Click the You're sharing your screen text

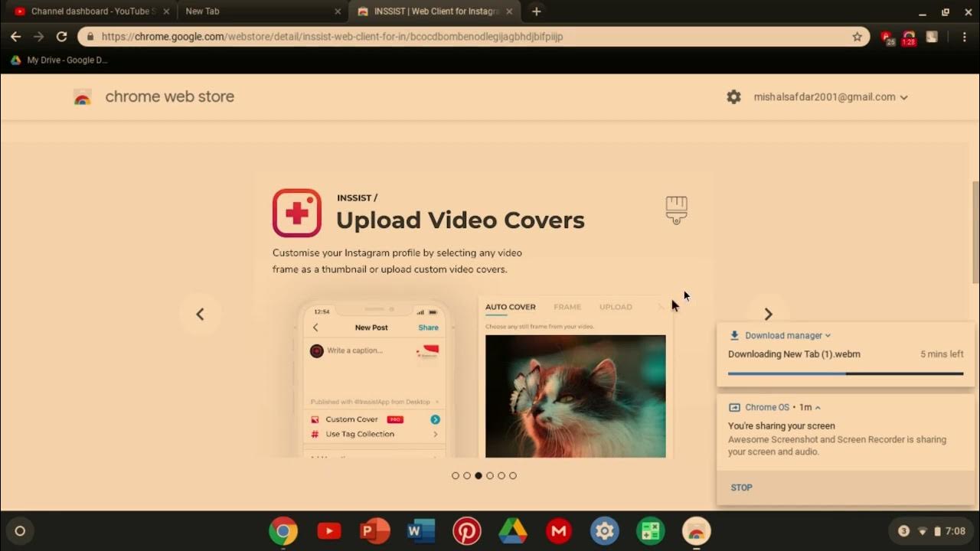[781, 426]
